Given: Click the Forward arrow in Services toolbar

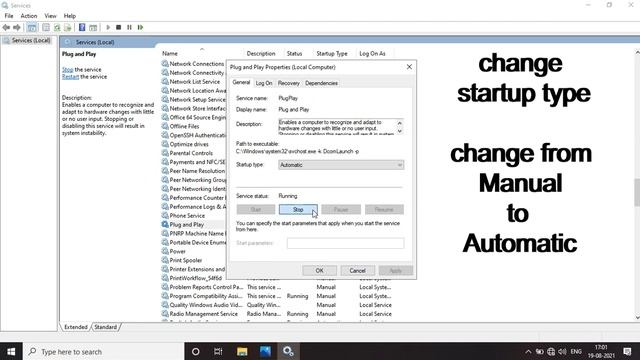Looking at the screenshot, I should tap(17, 27).
